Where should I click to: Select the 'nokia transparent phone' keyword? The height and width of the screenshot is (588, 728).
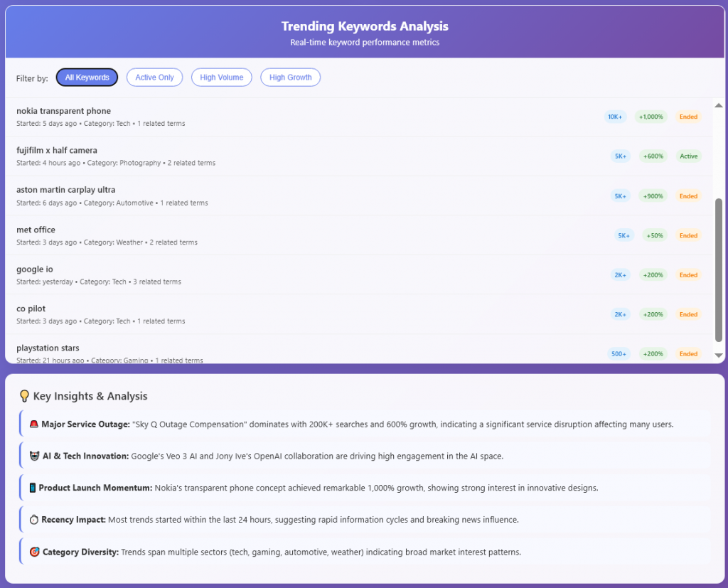click(x=63, y=111)
